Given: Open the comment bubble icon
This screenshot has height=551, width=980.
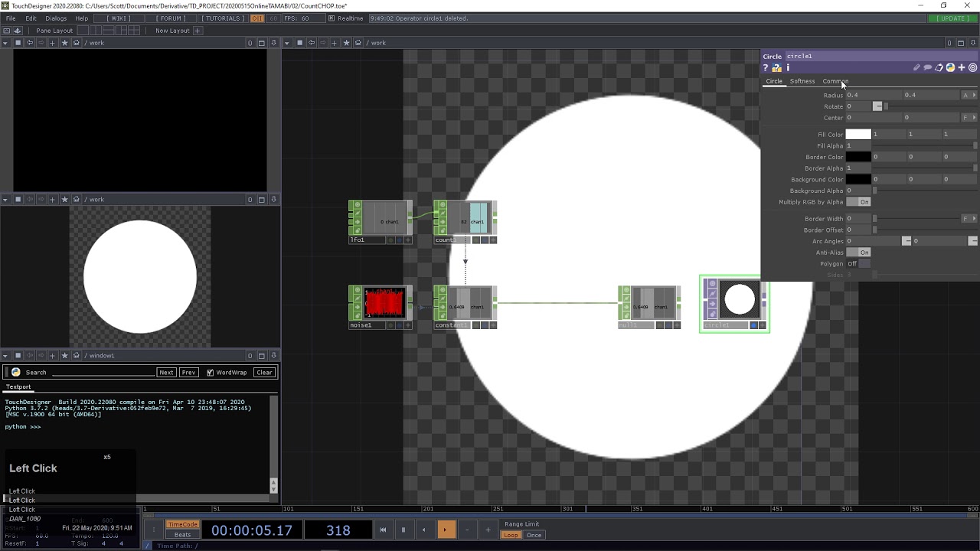Looking at the screenshot, I should pyautogui.click(x=928, y=68).
